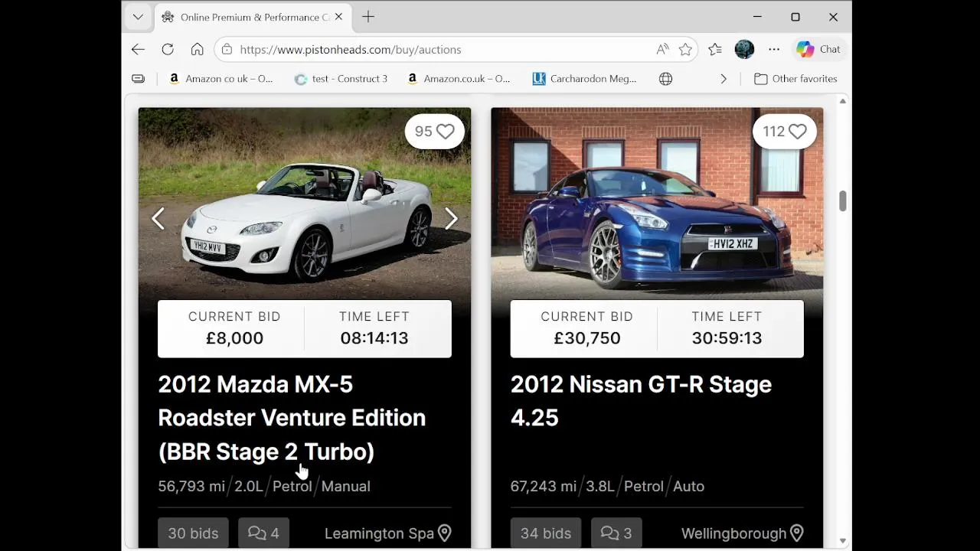Click the 08:14:13 time left value
This screenshot has width=980, height=551.
374,338
